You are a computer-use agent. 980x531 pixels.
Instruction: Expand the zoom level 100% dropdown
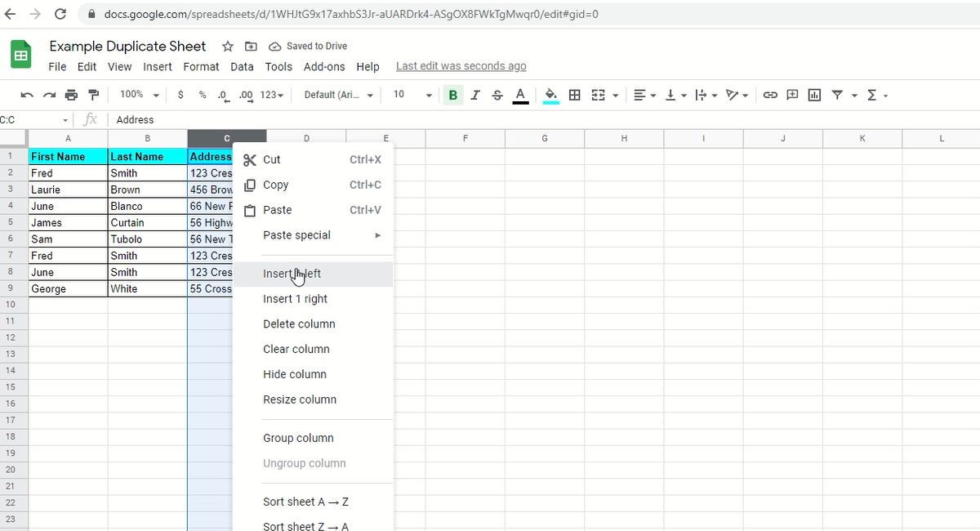pyautogui.click(x=137, y=94)
